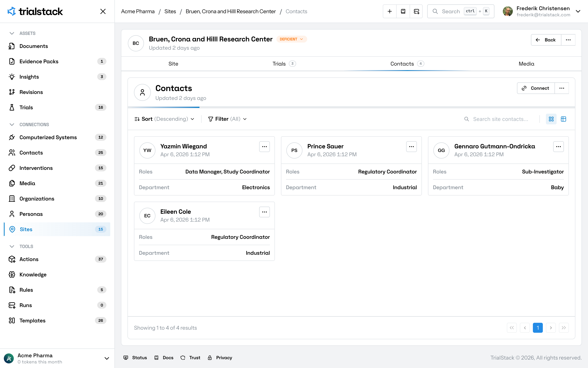Image resolution: width=588 pixels, height=368 pixels.
Task: Open more options for the research center
Action: 568,40
